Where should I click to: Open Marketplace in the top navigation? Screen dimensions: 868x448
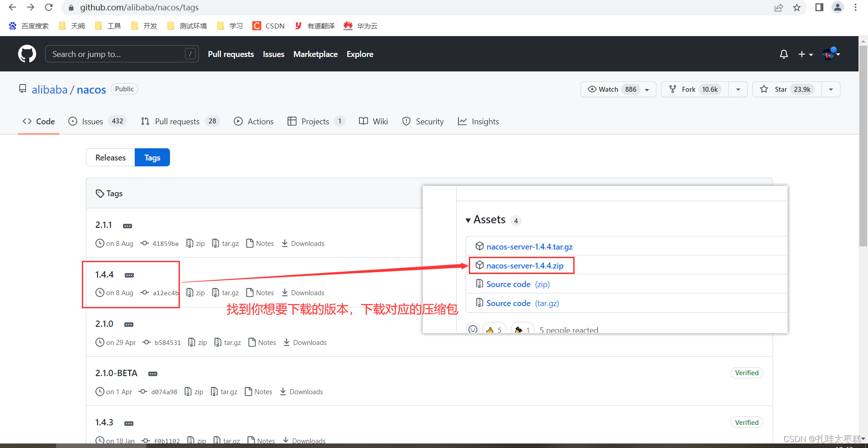tap(316, 54)
